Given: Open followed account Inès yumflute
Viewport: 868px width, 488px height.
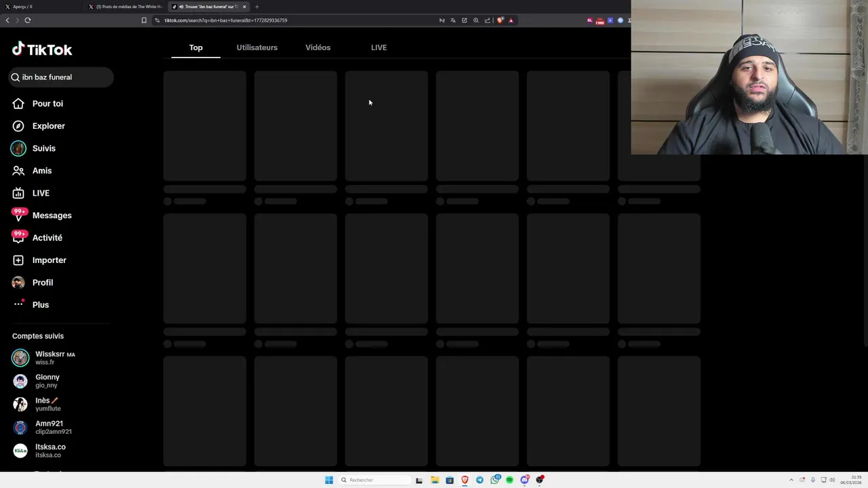Looking at the screenshot, I should click(x=37, y=404).
